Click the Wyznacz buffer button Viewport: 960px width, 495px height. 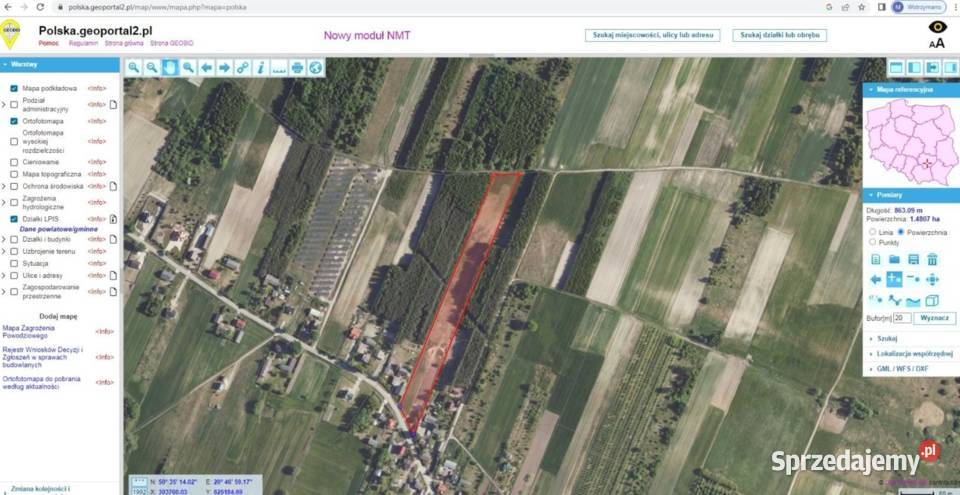tap(934, 318)
